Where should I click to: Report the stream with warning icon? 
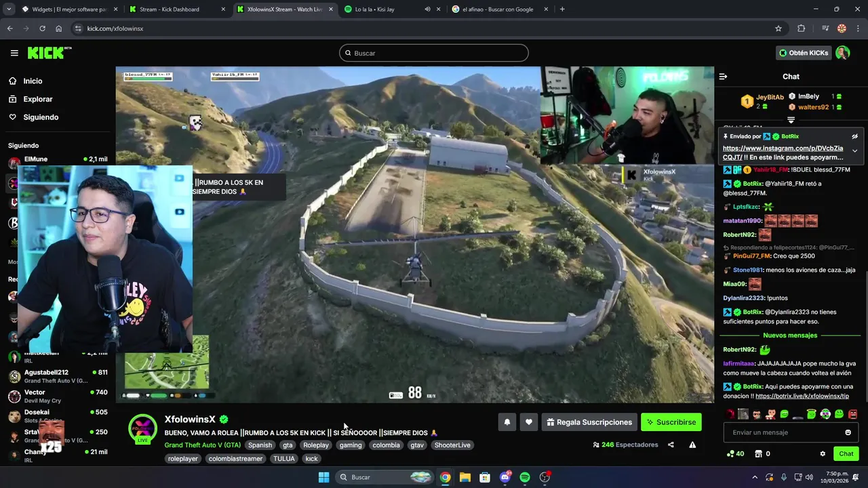coord(692,445)
